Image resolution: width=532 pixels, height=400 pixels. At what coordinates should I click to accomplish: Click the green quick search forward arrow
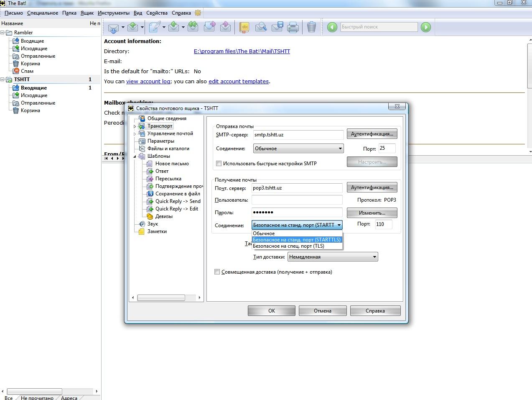(426, 27)
